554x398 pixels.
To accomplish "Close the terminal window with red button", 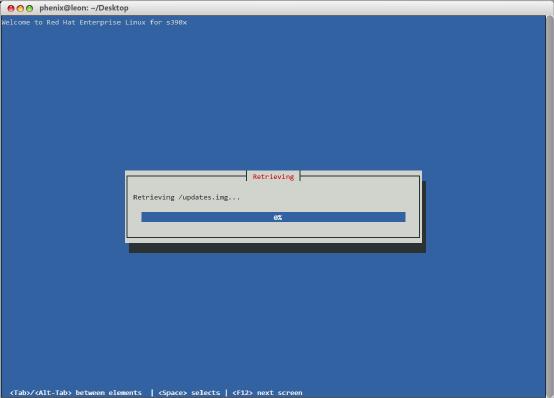I will (x=11, y=8).
